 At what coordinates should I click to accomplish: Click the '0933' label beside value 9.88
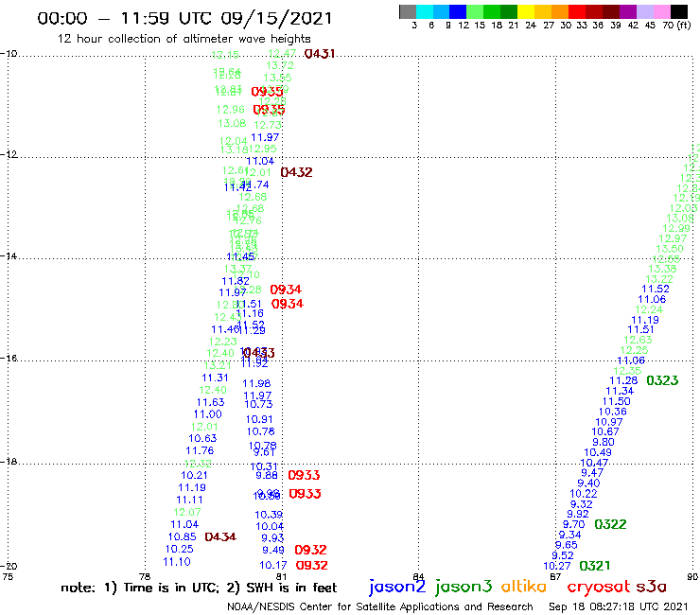tap(304, 475)
